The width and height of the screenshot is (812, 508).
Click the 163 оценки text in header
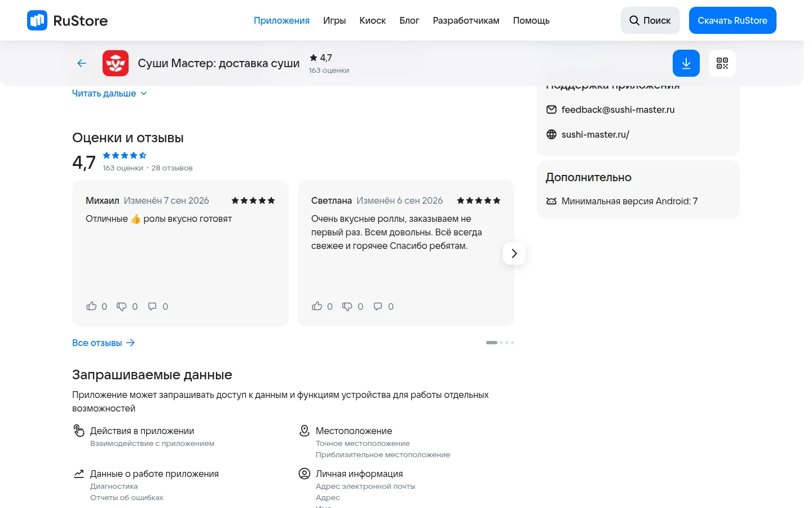[329, 71]
